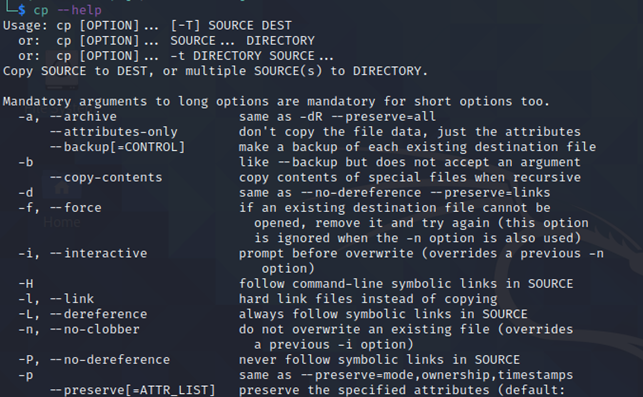Select the '--no-clobber' option text
Viewport: 643px width, 397px height.
coord(95,329)
